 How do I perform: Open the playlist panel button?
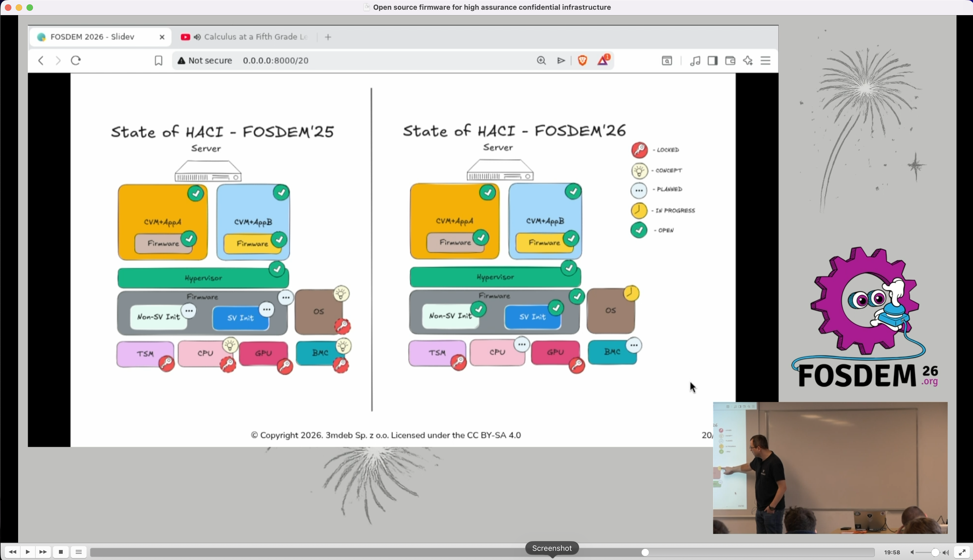pos(79,552)
